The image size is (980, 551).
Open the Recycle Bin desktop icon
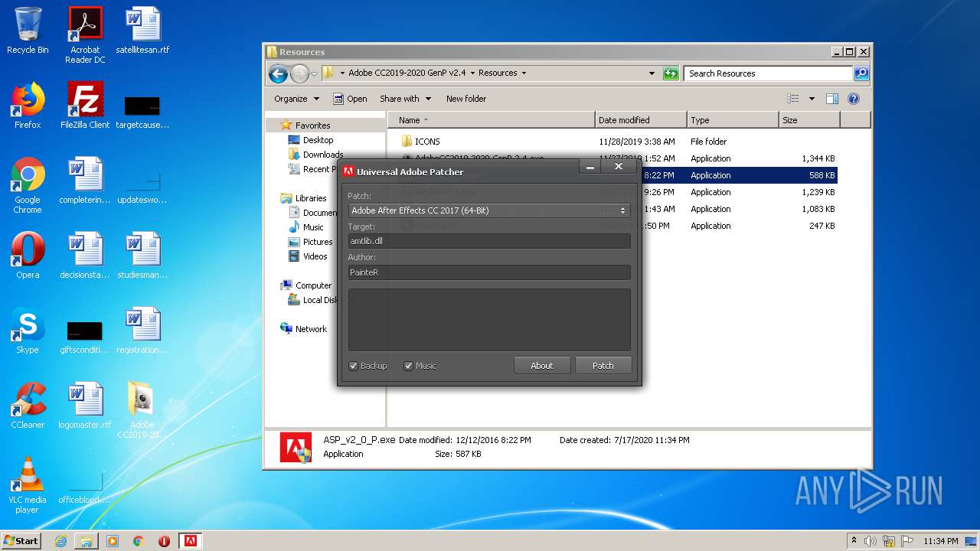[28, 31]
